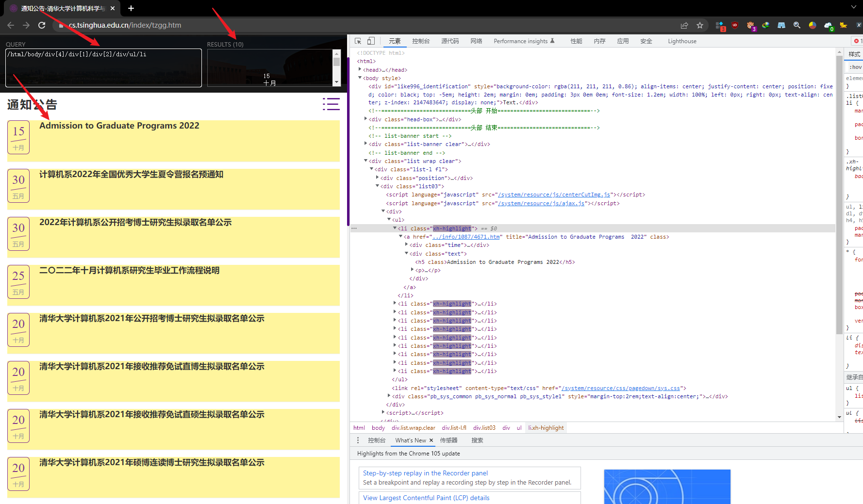863x504 pixels.
Task: Open the Tampermonkey extension icon
Action: pyautogui.click(x=750, y=25)
